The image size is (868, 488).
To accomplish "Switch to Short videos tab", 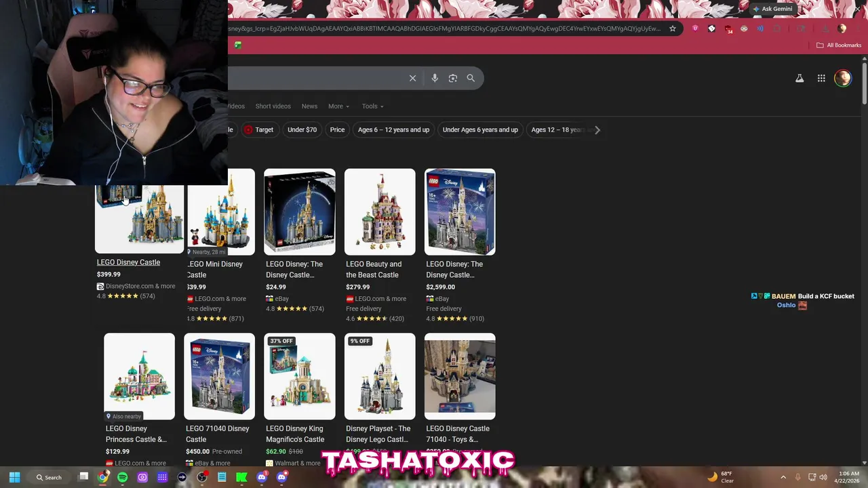I will point(273,106).
